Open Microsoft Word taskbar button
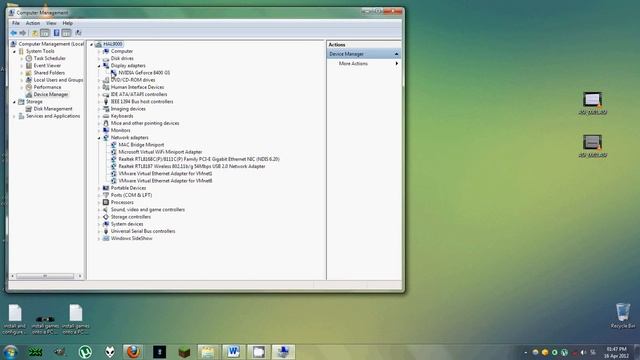Viewport: 640px width, 360px height. tap(233, 352)
